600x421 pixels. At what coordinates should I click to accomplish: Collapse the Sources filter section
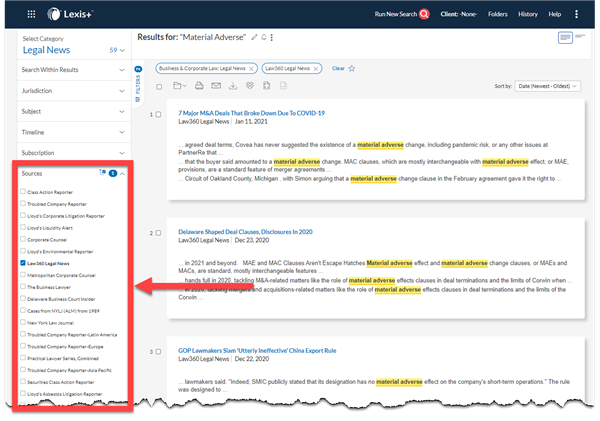coord(122,174)
